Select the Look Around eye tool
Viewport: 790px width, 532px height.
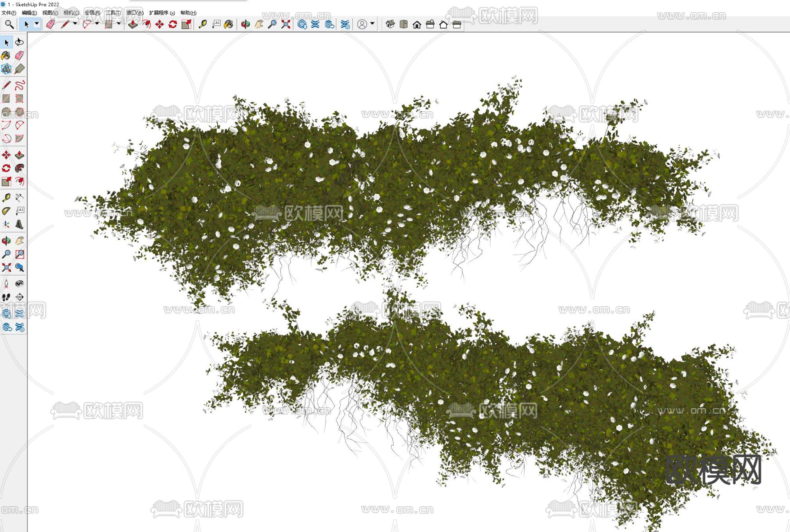click(x=19, y=284)
